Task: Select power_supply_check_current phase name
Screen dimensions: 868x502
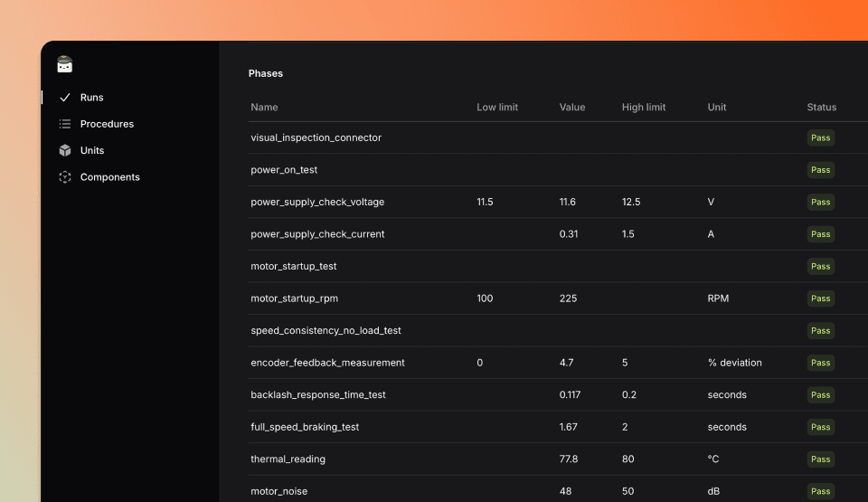Action: pyautogui.click(x=317, y=234)
